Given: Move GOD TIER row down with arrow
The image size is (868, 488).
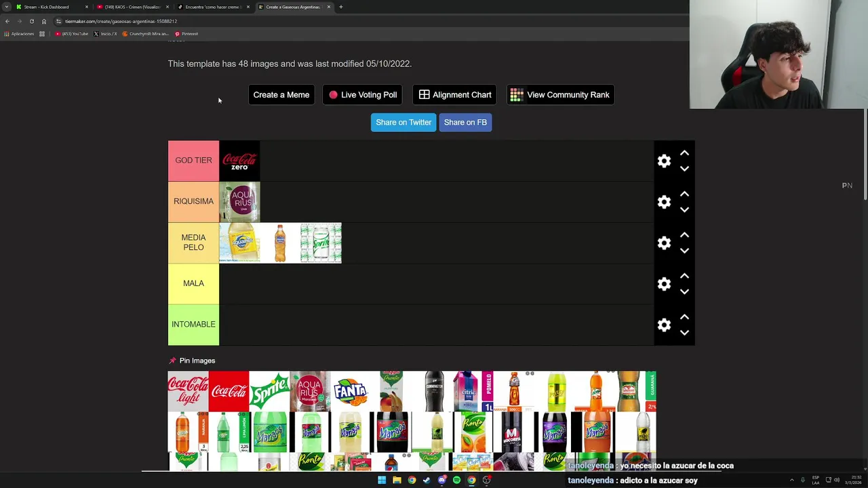Looking at the screenshot, I should [684, 169].
